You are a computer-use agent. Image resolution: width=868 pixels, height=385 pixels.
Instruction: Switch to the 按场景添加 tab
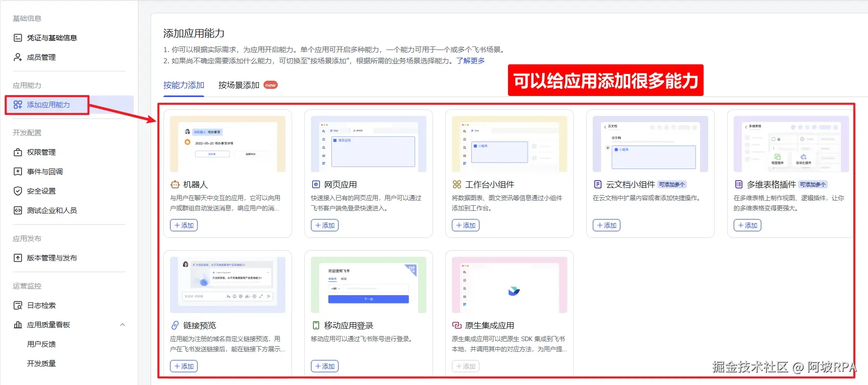point(239,85)
